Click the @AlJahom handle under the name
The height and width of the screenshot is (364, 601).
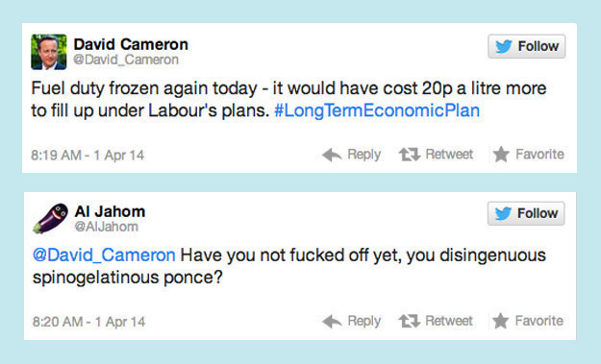point(106,227)
